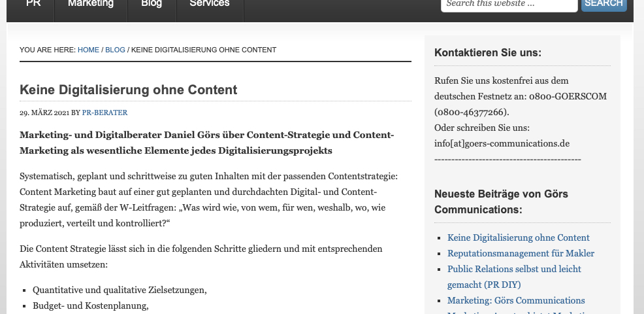Viewport: 644px width, 314px height.
Task: Open 'Marketing: Görs Communications' post link
Action: [516, 300]
